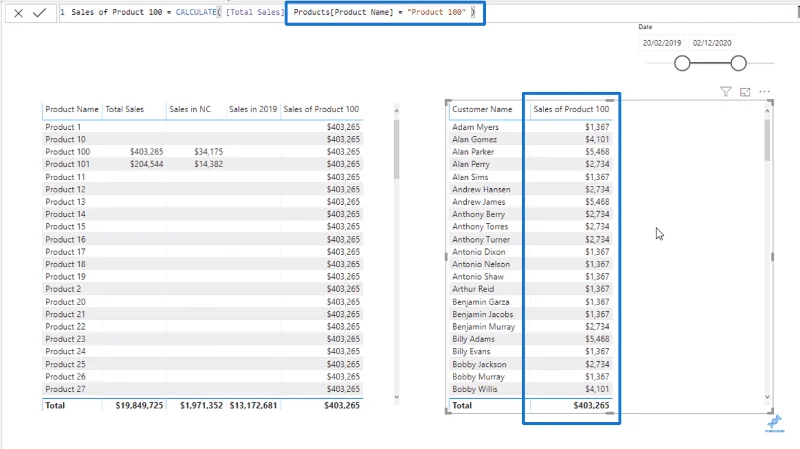The image size is (800, 449).
Task: Click customer table scroll up arrow
Action: click(x=767, y=111)
